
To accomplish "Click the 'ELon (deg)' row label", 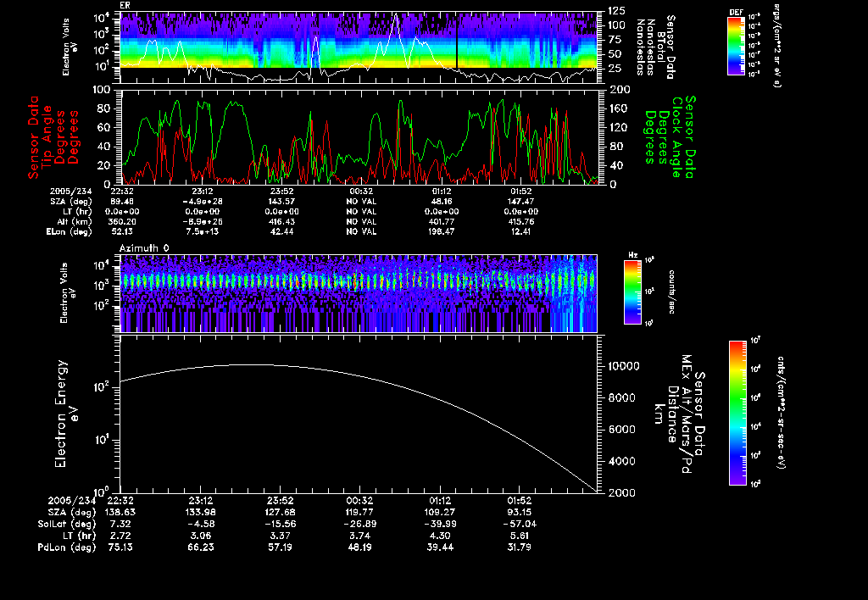I will [x=69, y=232].
